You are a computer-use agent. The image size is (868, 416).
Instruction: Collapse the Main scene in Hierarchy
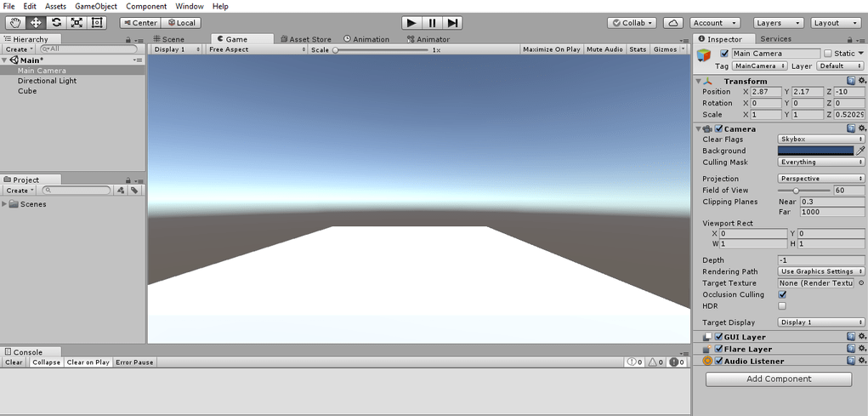coord(4,60)
